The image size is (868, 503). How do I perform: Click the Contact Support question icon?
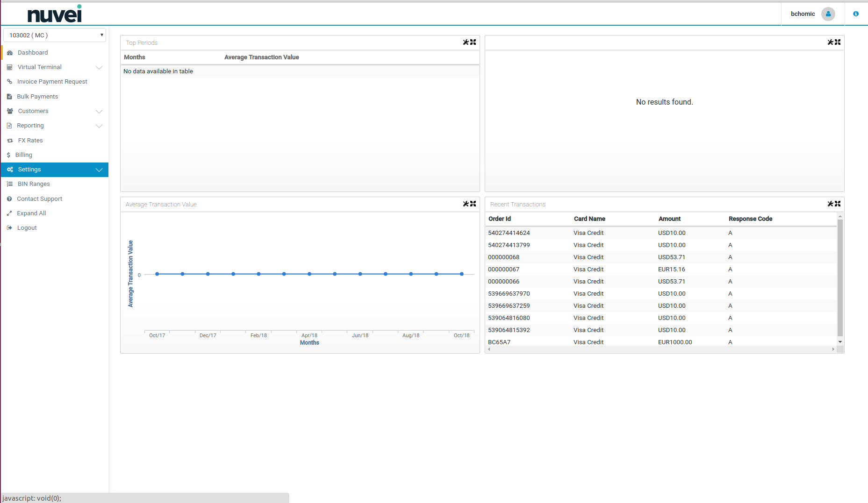pos(9,199)
